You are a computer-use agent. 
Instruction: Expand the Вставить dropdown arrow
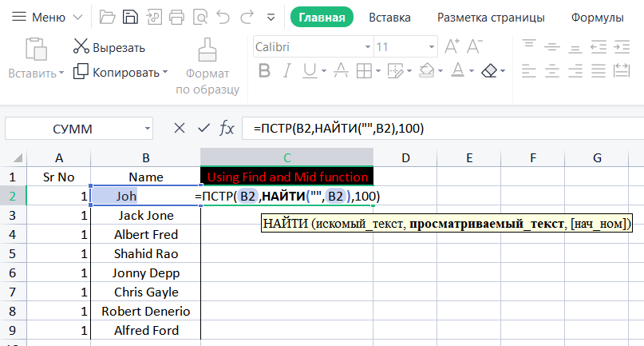pos(61,73)
